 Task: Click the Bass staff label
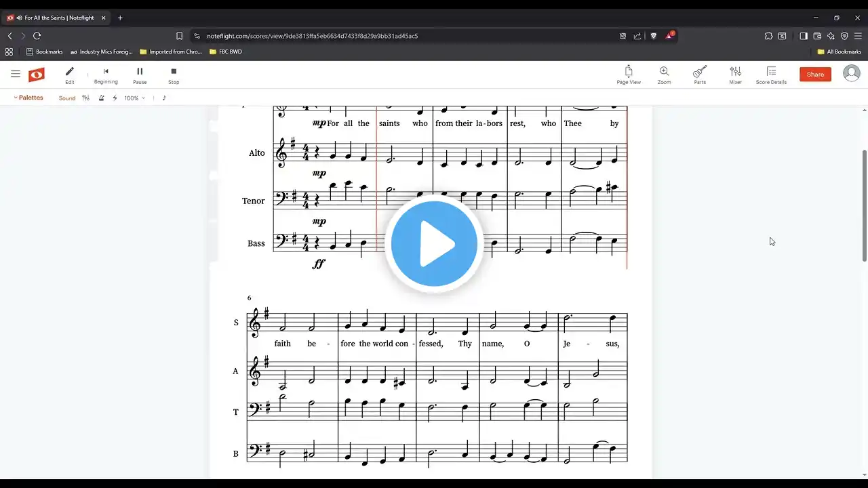[x=256, y=243]
